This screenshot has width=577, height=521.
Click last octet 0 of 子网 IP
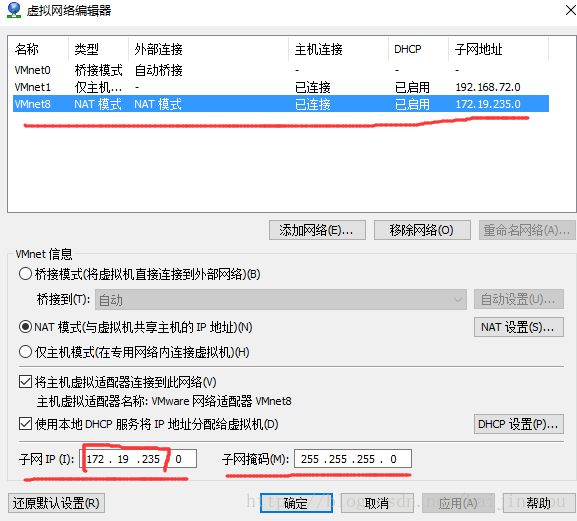(178, 459)
